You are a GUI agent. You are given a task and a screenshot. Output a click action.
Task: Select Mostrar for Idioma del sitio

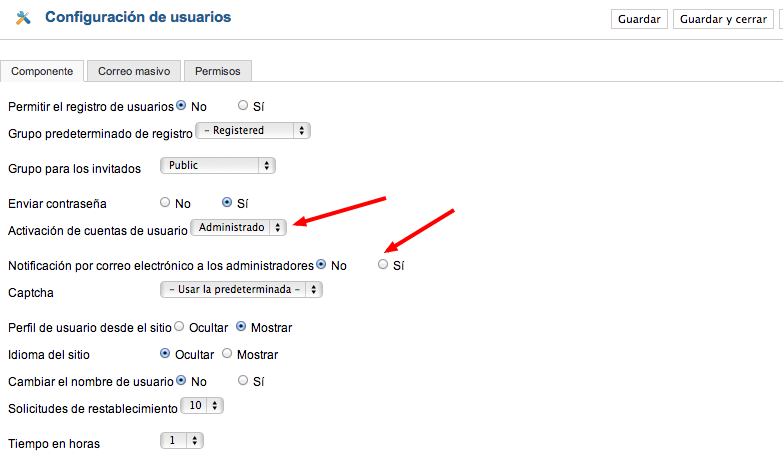point(227,353)
